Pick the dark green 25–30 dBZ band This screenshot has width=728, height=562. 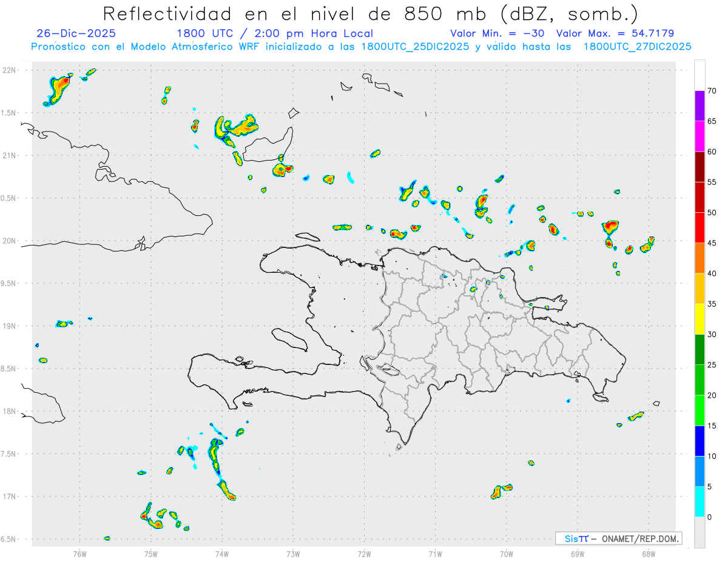tap(699, 349)
